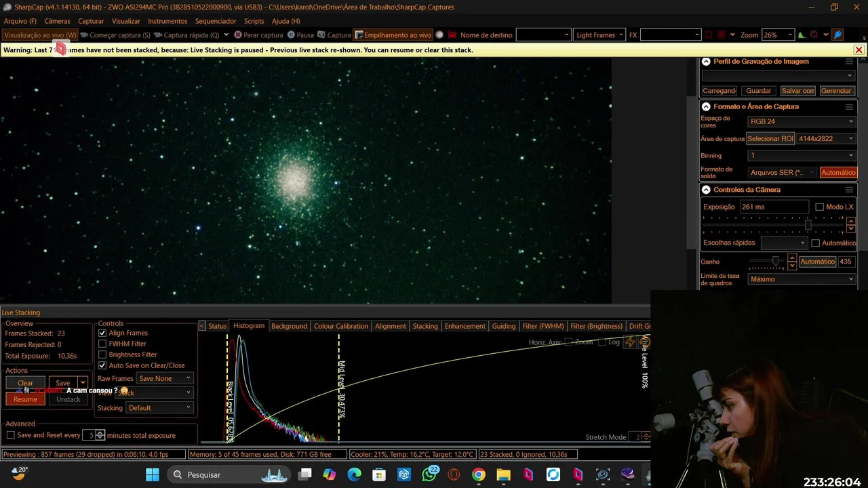
Task: Click the Automático output format button
Action: [x=838, y=172]
